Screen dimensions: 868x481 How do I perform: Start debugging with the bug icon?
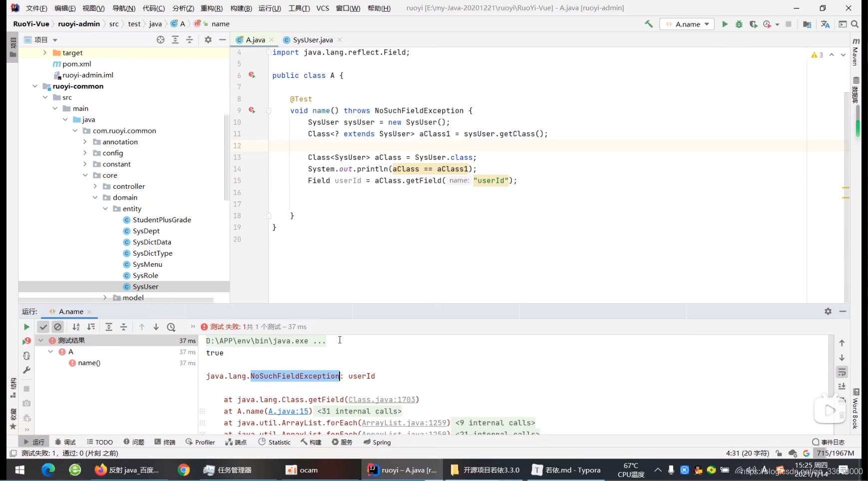tap(739, 24)
